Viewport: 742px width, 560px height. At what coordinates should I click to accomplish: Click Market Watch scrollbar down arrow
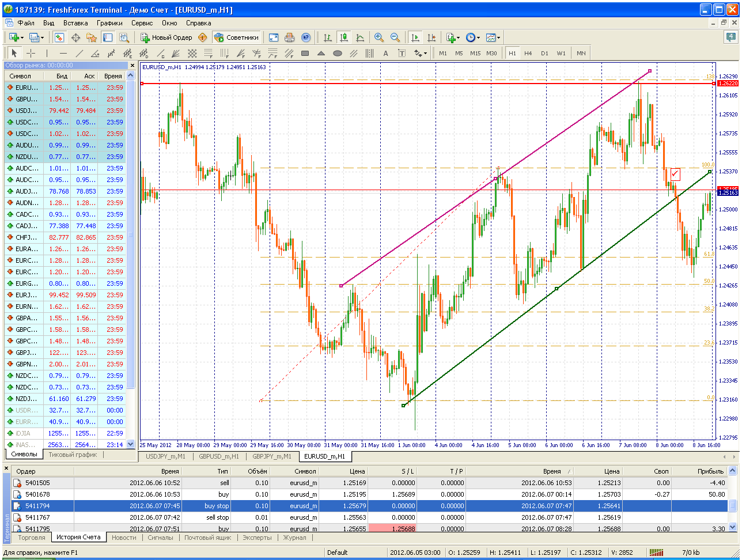click(130, 444)
